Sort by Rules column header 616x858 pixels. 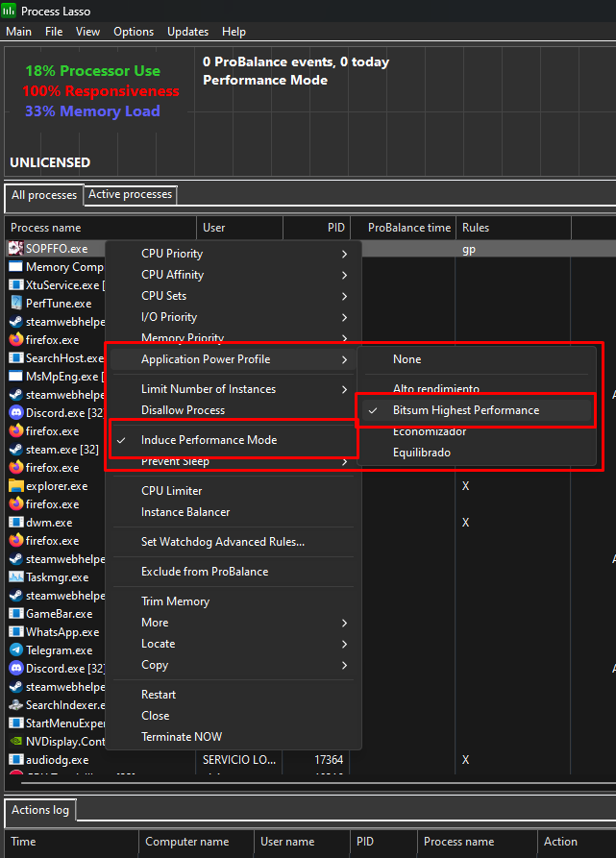[x=514, y=228]
